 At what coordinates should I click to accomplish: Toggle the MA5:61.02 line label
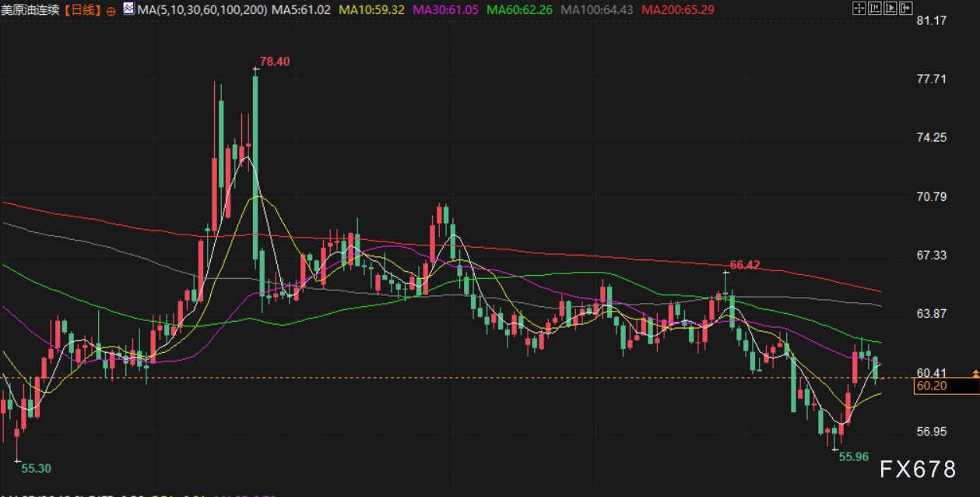(x=300, y=10)
